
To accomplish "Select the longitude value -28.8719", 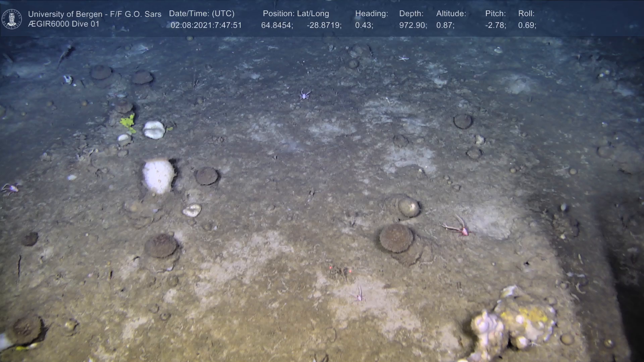I will point(324,25).
